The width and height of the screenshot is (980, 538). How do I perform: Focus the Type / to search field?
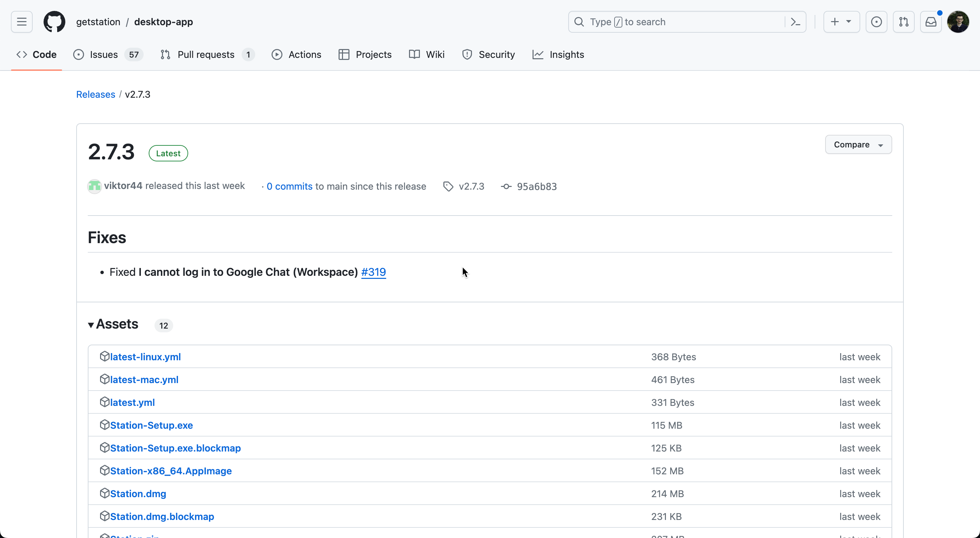(x=687, y=22)
